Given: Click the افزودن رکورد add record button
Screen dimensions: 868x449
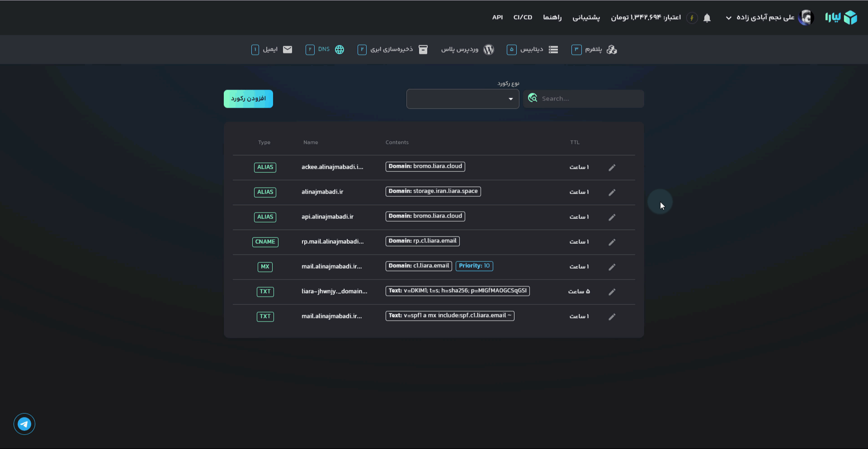Looking at the screenshot, I should coord(248,99).
